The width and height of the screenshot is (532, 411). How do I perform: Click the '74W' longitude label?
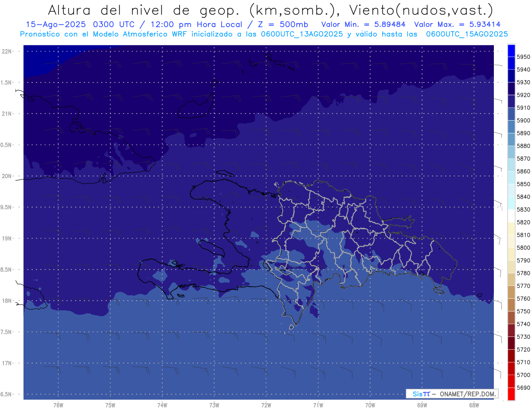tap(162, 405)
